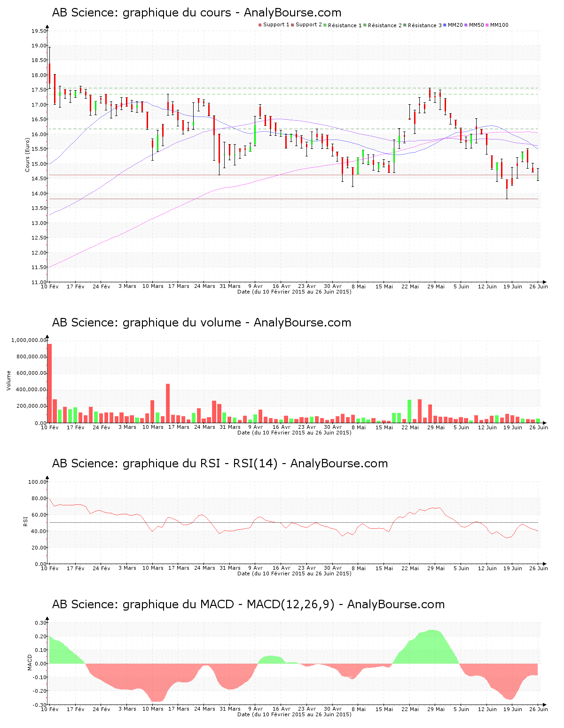Click the -0.30 value on the MACD axis
The height and width of the screenshot is (728, 564).
40,705
